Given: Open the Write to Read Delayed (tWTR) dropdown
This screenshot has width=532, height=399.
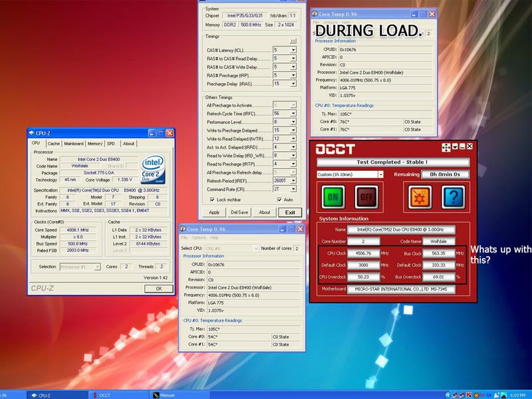Looking at the screenshot, I should pos(293,139).
